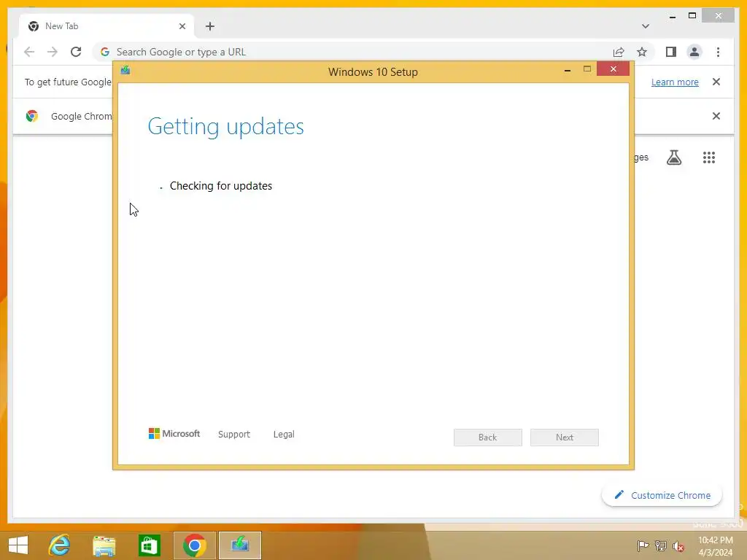Switch to Windows 10 Setup taskbar item
This screenshot has height=560, width=747.
pyautogui.click(x=239, y=545)
